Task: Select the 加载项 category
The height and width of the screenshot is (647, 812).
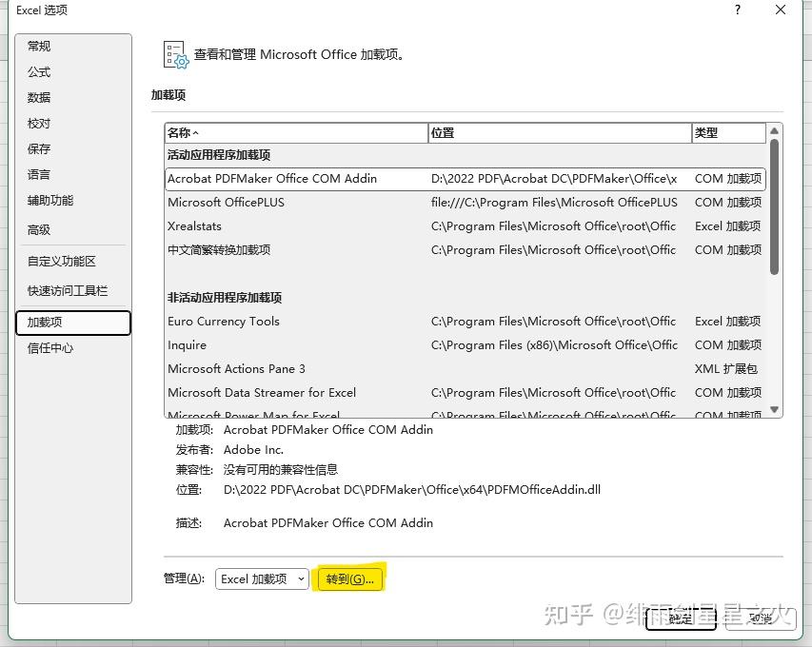Action: pyautogui.click(x=73, y=323)
